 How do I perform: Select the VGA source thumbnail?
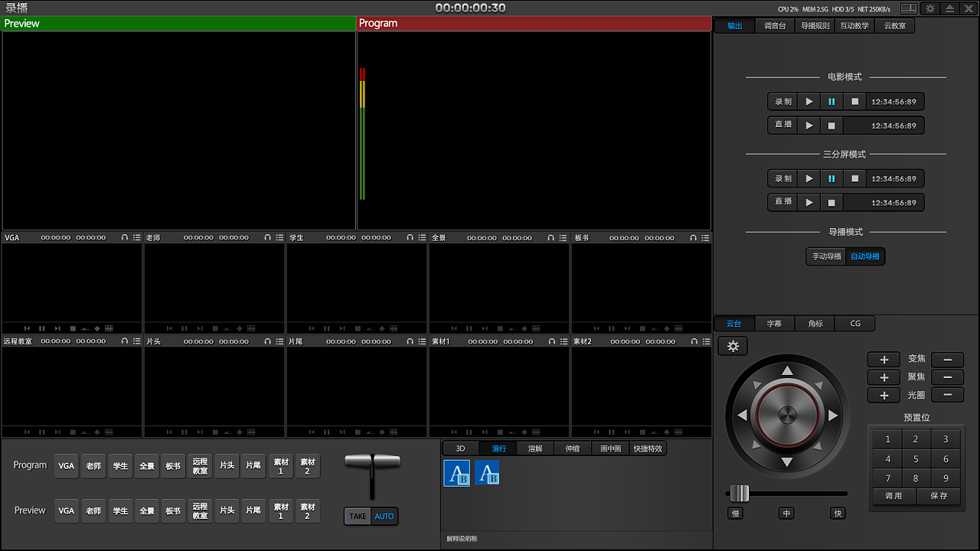pyautogui.click(x=72, y=282)
